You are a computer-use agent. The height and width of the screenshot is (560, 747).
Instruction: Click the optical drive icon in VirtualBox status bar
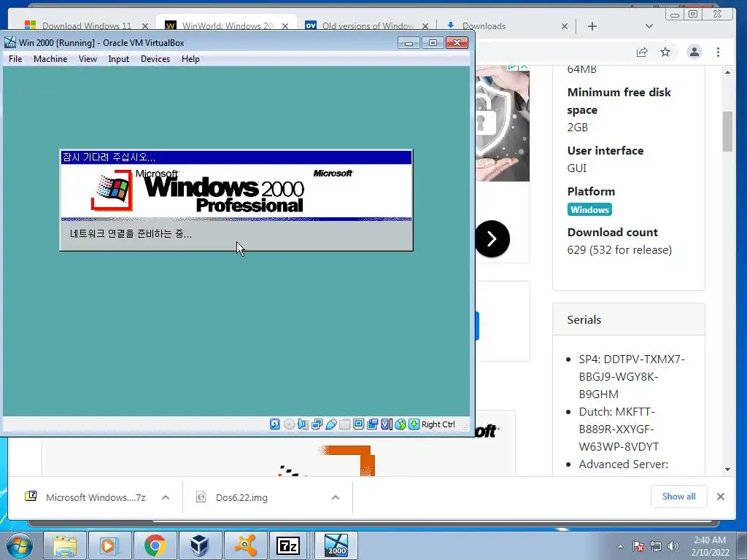click(289, 424)
